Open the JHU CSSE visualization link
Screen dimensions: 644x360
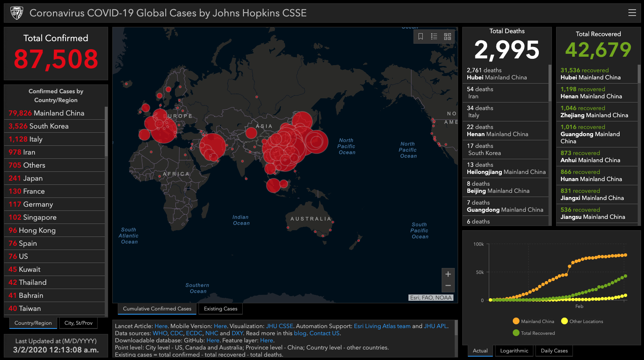coord(279,326)
